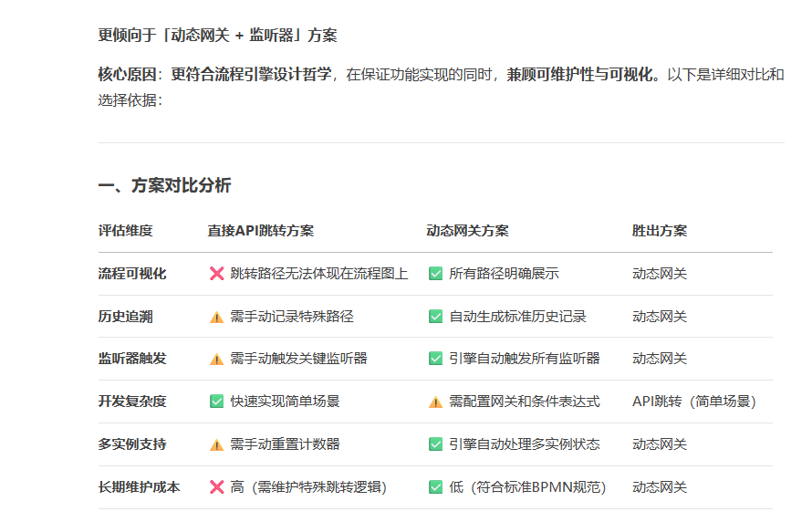This screenshot has height=522, width=812.
Task: Click the text 快速实现简单场景
Action: click(285, 402)
